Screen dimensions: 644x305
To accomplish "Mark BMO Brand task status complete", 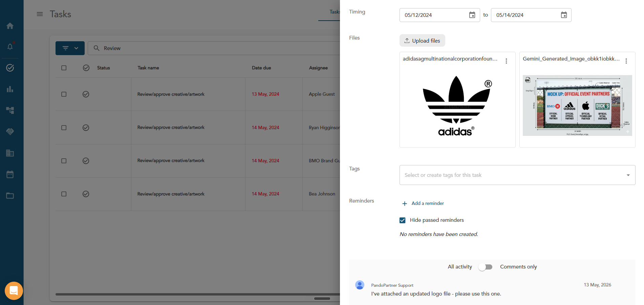I will (86, 161).
